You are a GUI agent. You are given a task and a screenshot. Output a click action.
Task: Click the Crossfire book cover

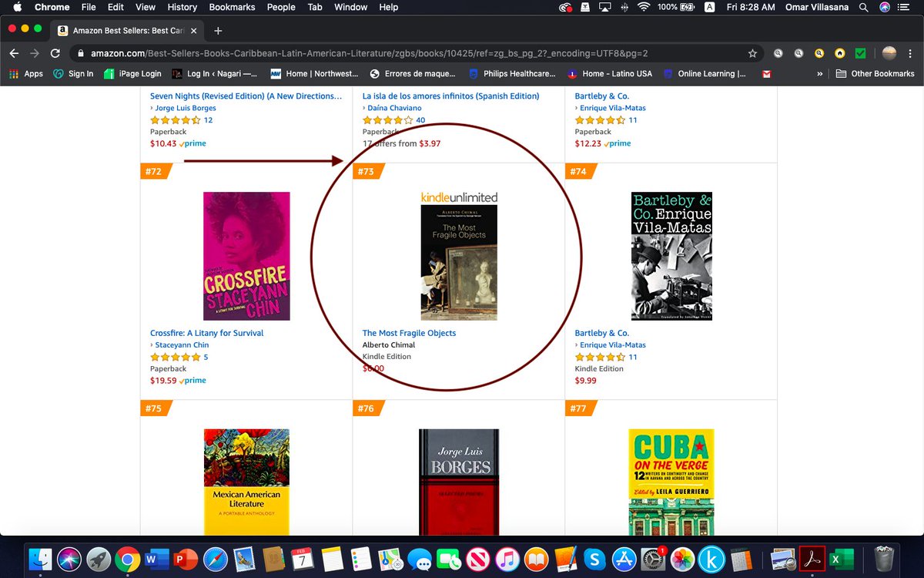[x=246, y=256]
